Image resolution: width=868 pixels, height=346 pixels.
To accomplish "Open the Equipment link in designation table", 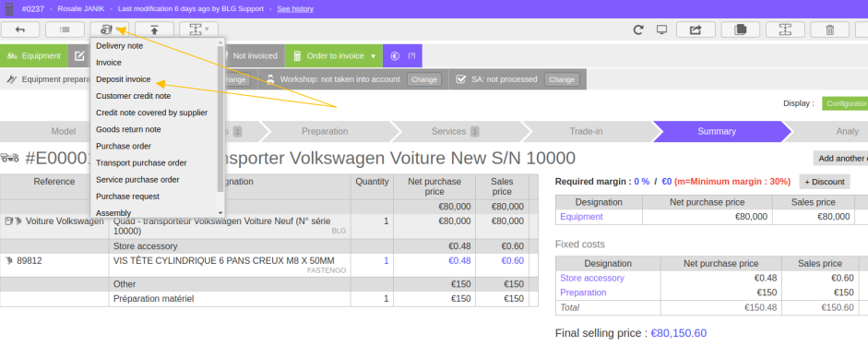I will coord(581,217).
